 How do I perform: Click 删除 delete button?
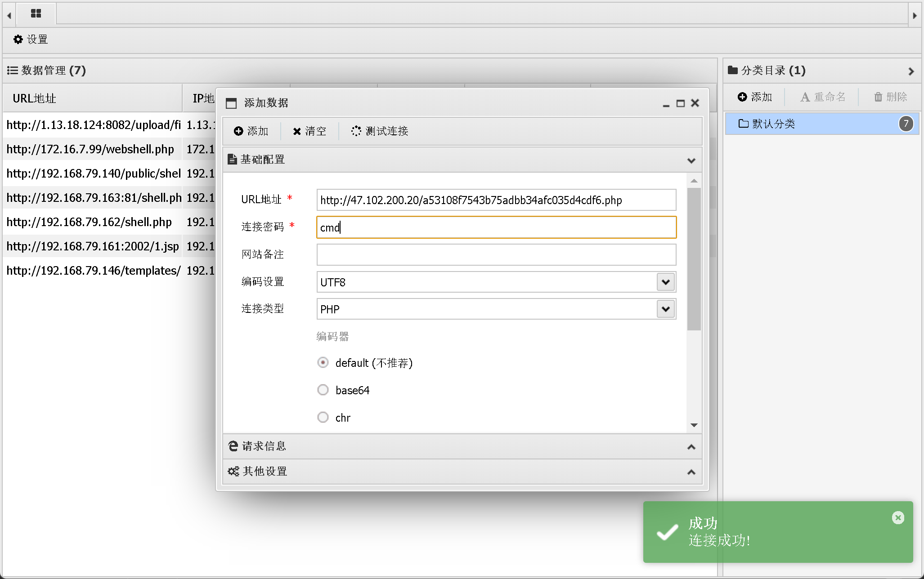coord(890,97)
